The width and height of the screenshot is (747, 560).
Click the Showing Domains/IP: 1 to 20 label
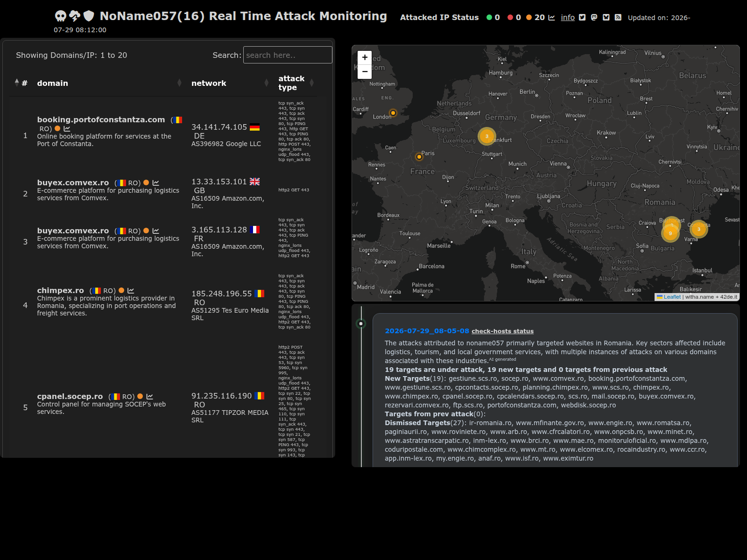pos(71,55)
